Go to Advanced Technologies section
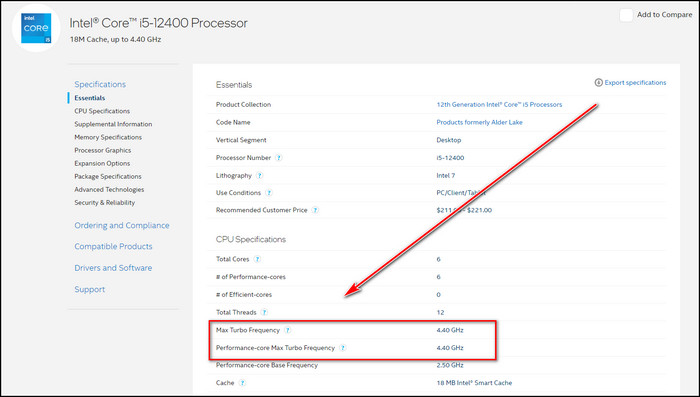 tap(109, 189)
